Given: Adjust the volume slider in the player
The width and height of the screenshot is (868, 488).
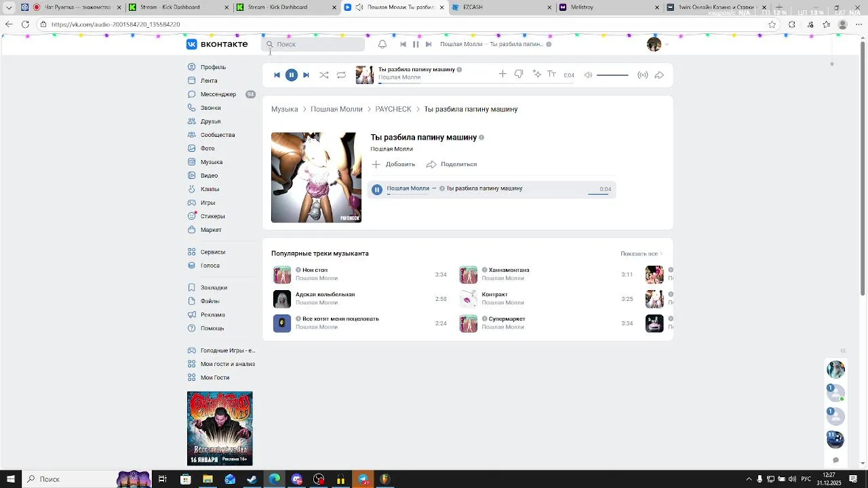Looking at the screenshot, I should pos(612,75).
